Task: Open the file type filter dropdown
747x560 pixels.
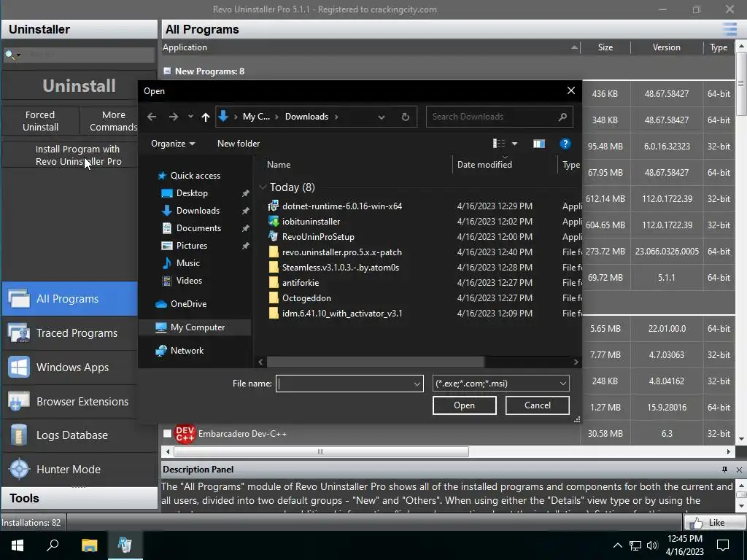Action: [x=500, y=384]
